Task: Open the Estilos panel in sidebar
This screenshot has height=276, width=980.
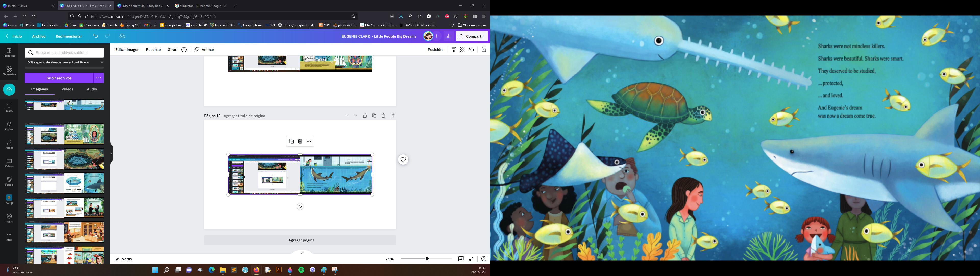Action: click(x=9, y=126)
